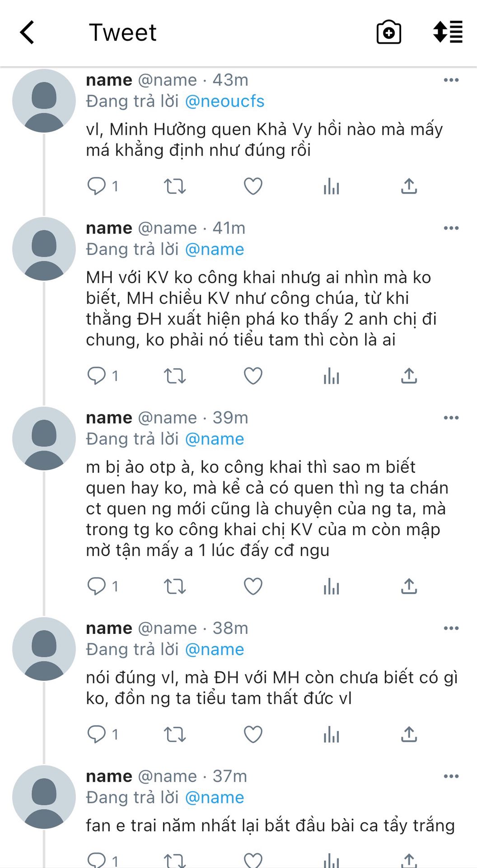Open more options on the 37m tweet

[451, 776]
